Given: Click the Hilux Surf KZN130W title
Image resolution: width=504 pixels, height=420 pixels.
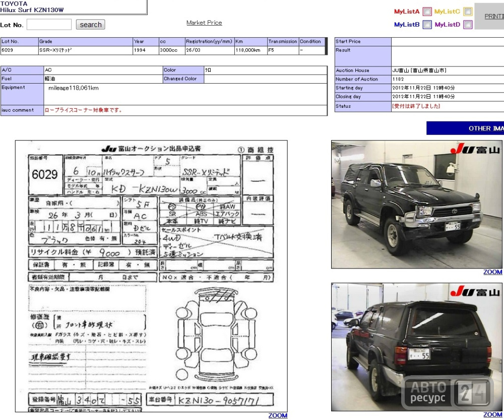Looking at the screenshot, I should [x=32, y=10].
